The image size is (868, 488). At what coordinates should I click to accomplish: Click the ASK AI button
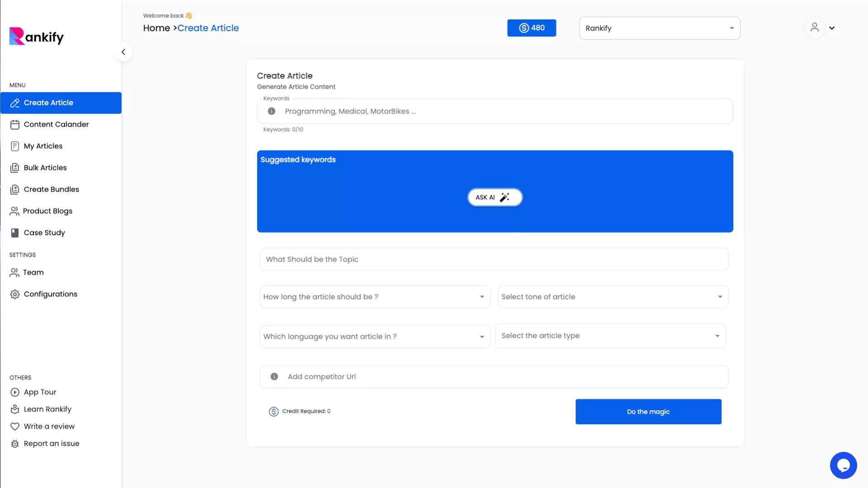(495, 197)
